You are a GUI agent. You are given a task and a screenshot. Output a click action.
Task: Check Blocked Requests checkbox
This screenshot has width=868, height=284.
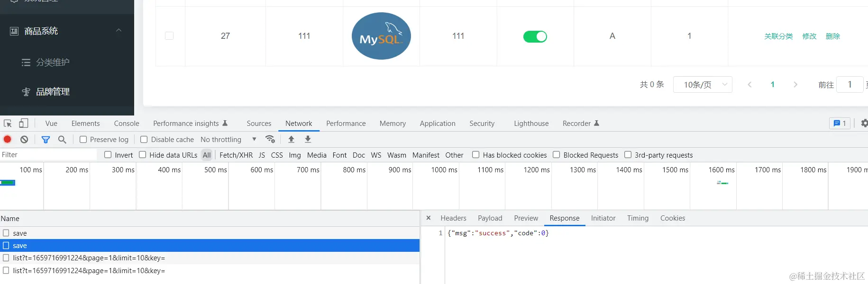(x=557, y=155)
